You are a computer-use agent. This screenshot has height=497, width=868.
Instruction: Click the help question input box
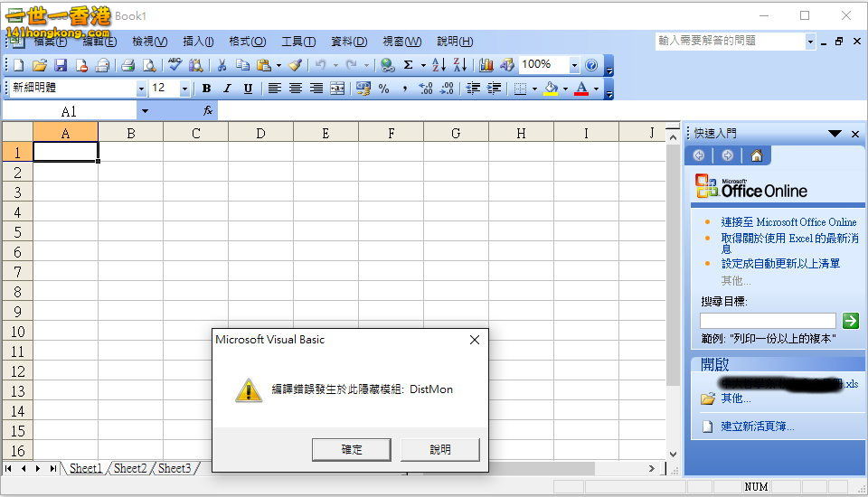731,41
